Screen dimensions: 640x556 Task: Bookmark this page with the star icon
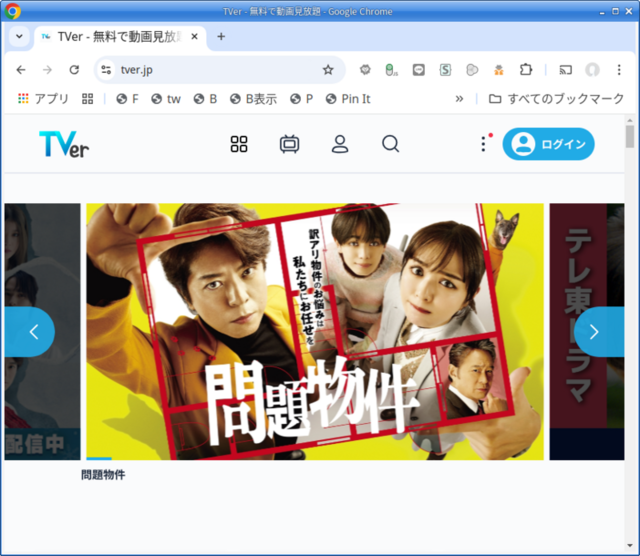328,70
